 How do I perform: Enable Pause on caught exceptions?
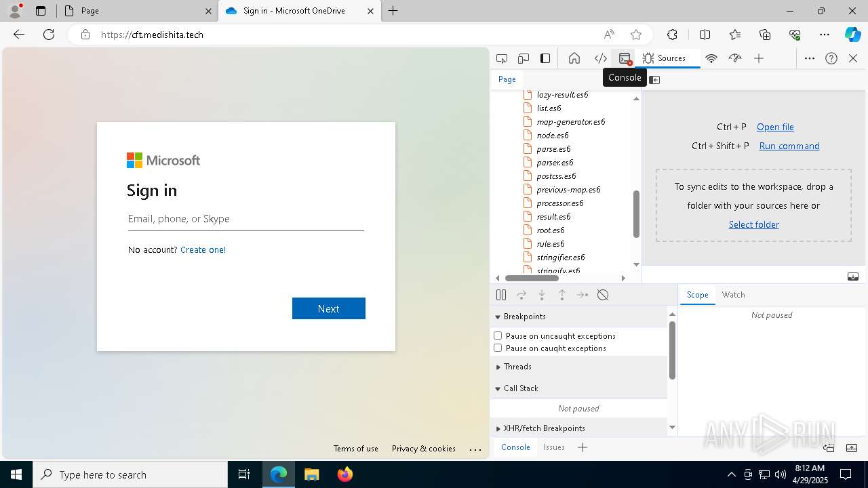tap(498, 348)
